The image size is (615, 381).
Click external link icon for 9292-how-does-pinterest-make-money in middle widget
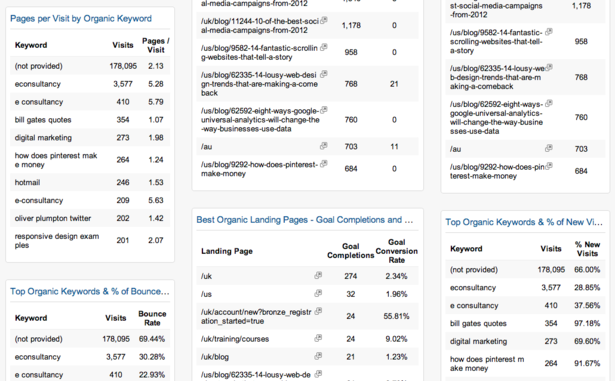324,164
